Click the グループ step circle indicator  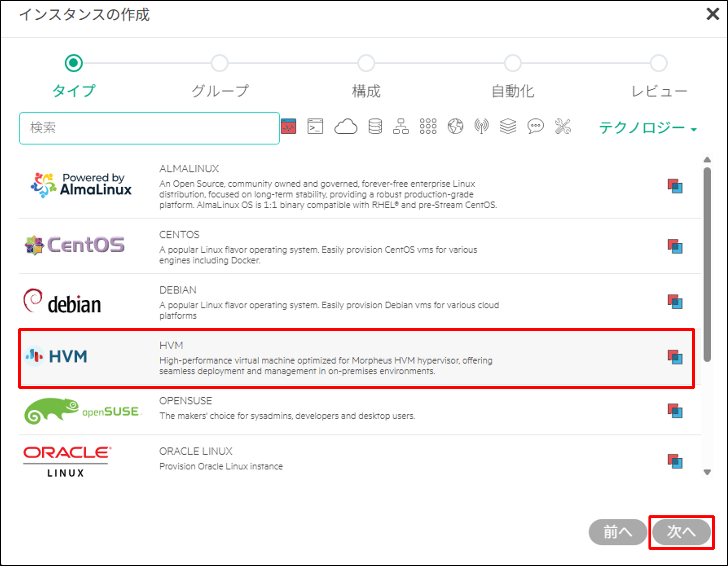pos(220,63)
